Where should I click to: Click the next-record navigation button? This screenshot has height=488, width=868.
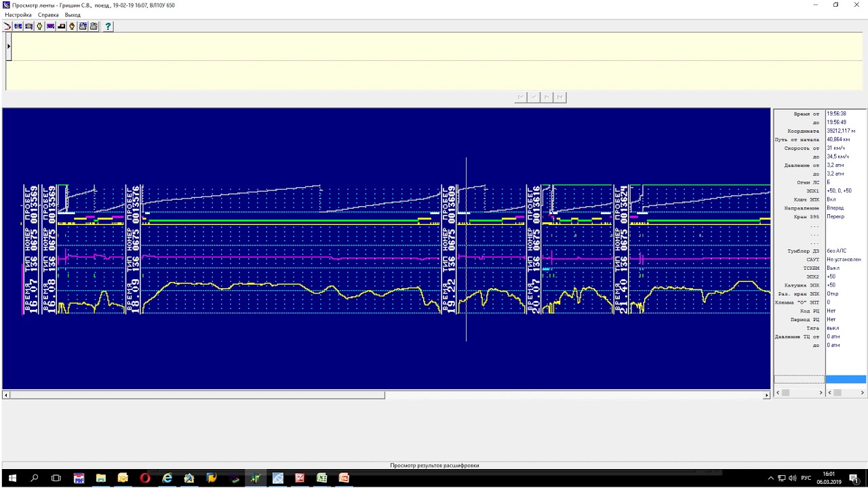[x=547, y=98]
